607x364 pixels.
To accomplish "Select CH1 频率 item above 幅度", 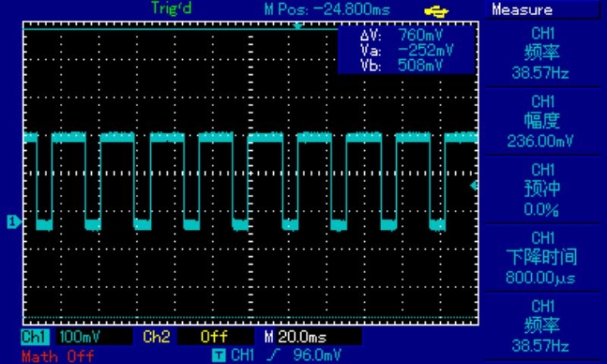I will click(x=543, y=53).
